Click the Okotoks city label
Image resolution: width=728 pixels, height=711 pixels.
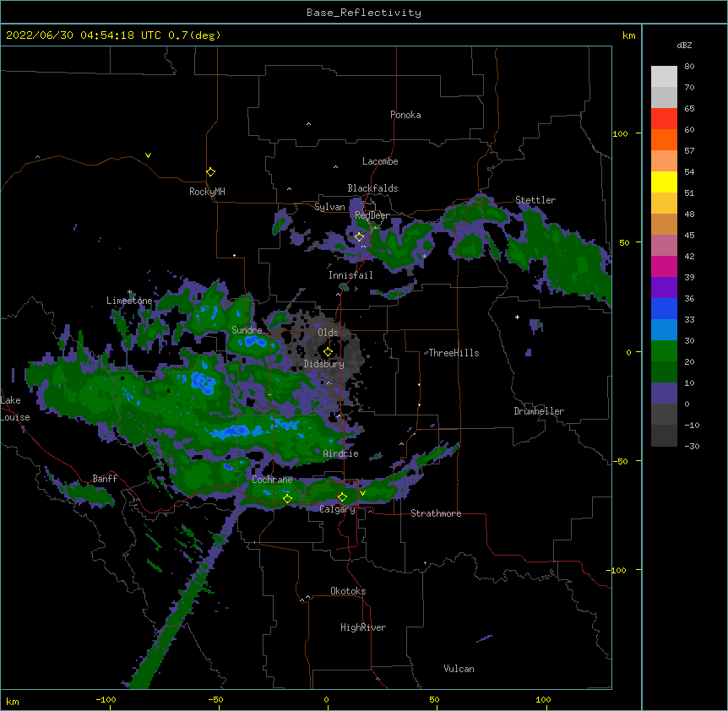coord(348,591)
